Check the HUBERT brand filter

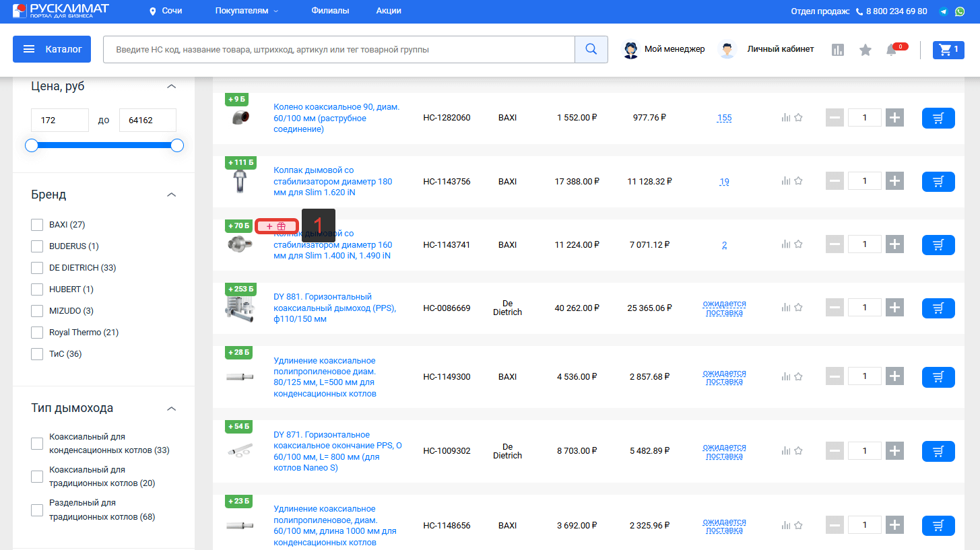[37, 289]
